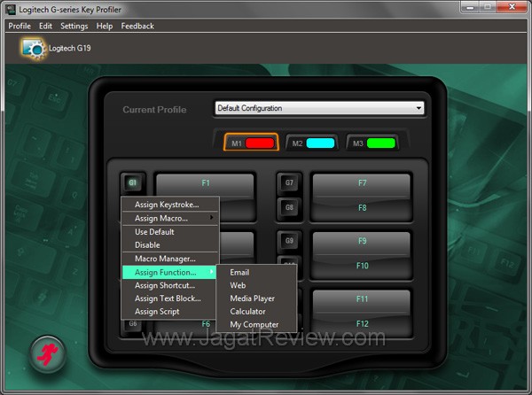532x395 pixels.
Task: Click the red running man icon
Action: point(48,354)
